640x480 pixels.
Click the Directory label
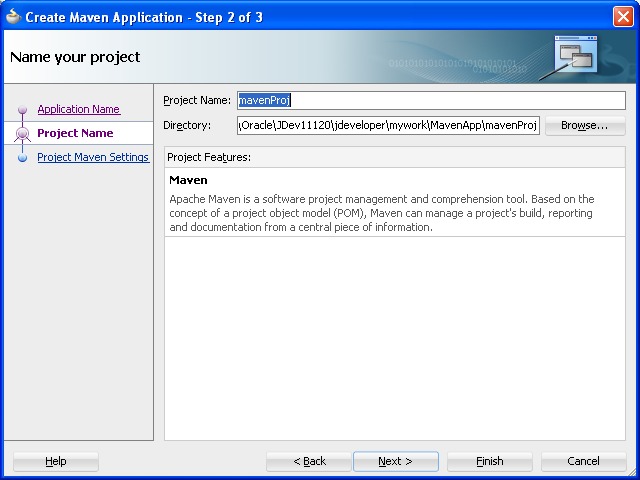point(187,125)
